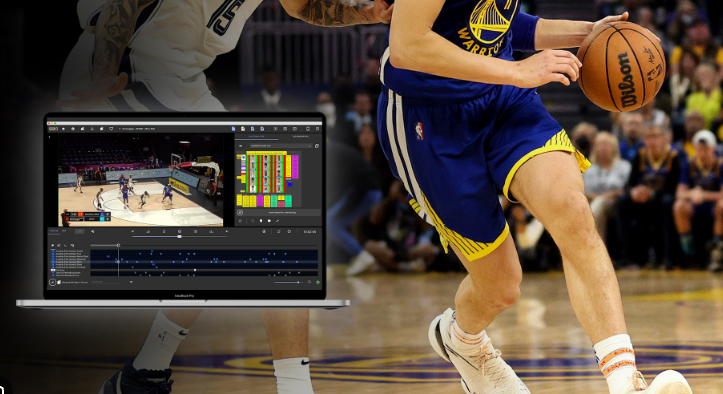Viewport: 723px width, 394px height.
Task: Click the blue crossed-arrows icon in the toolbar
Action: [275, 129]
